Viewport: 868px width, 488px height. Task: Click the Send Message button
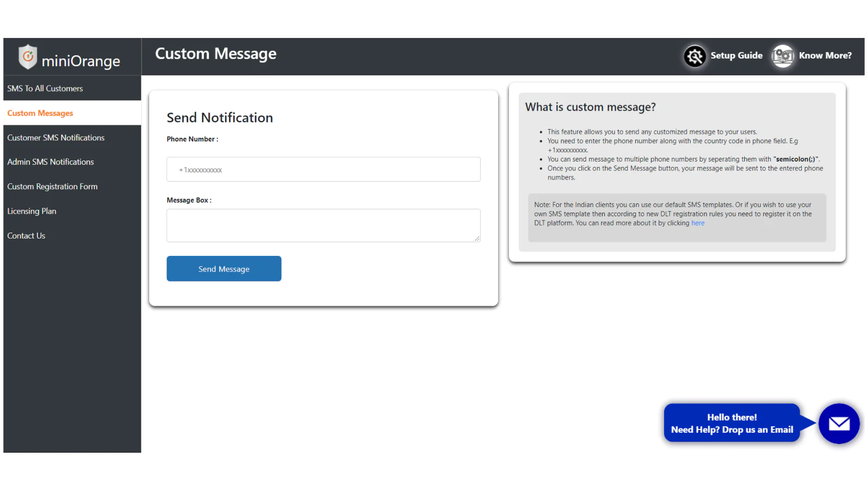(224, 269)
